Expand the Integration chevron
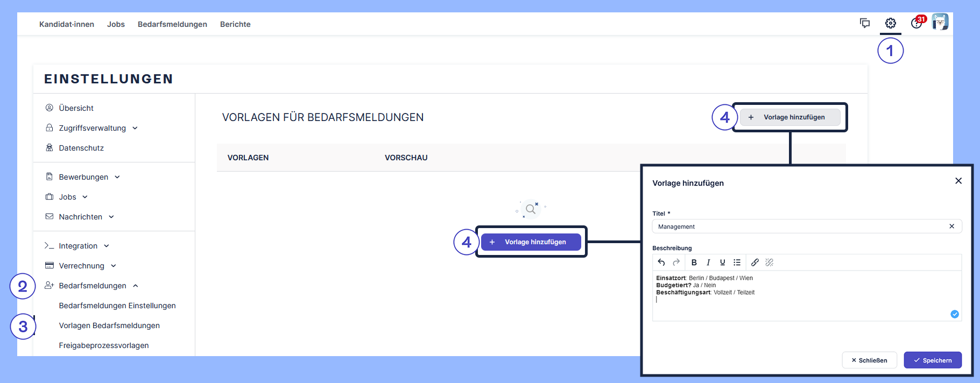Viewport: 980px width, 383px height. [107, 246]
